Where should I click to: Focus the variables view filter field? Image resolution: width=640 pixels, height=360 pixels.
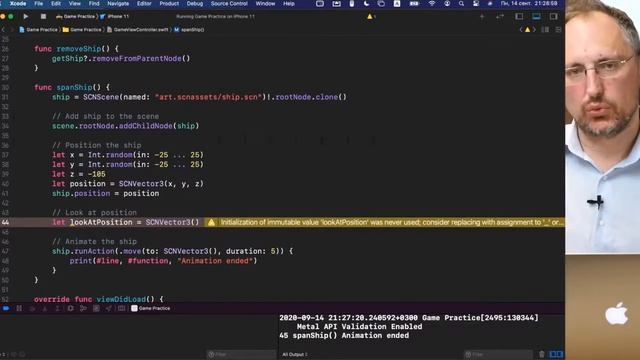pyautogui.click(x=242, y=354)
